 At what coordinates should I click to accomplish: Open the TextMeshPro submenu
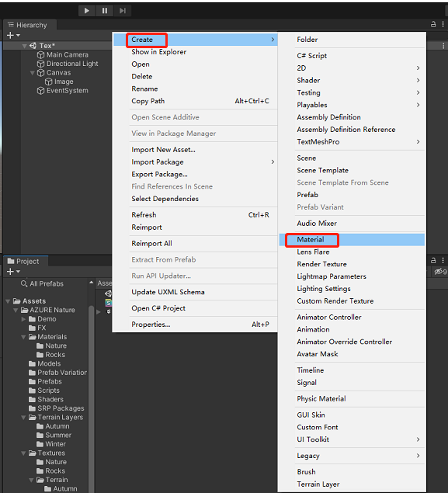coord(352,142)
